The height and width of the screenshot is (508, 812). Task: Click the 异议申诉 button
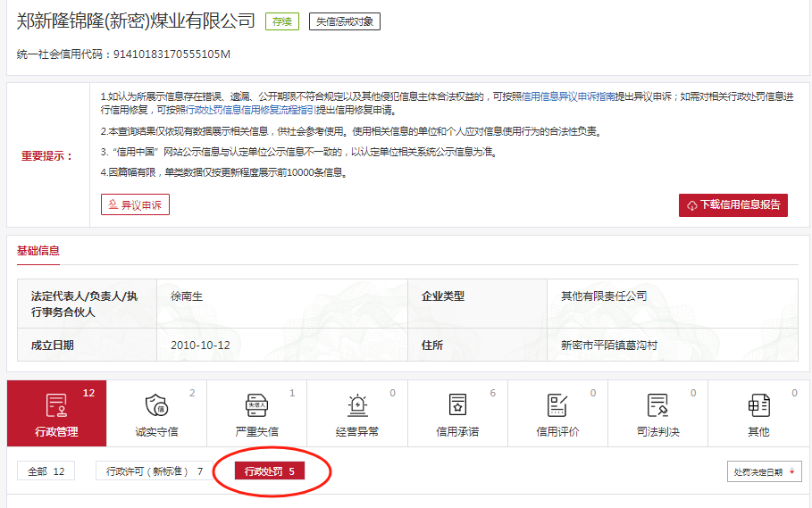tap(135, 204)
